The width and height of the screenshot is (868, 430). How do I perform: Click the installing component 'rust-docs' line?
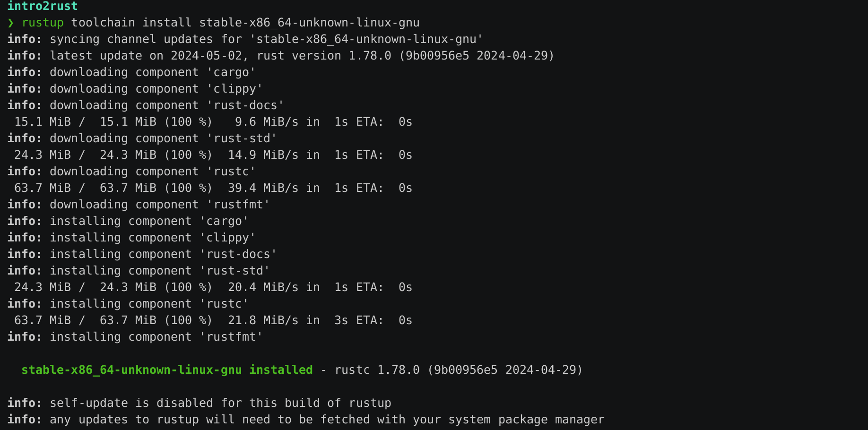(x=142, y=254)
